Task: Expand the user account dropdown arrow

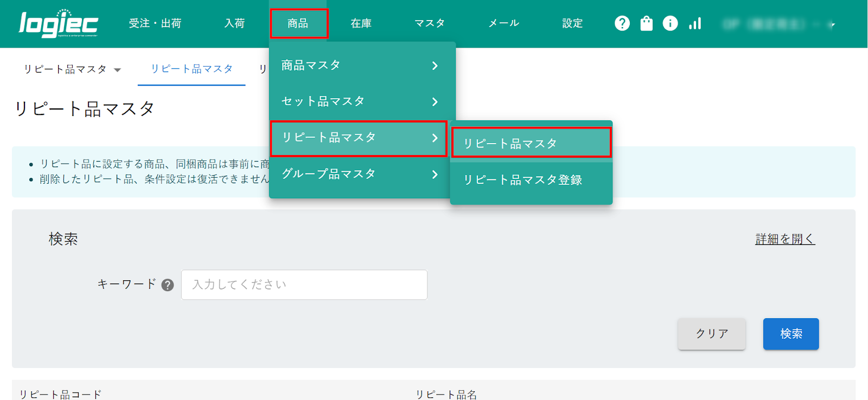Action: point(832,24)
